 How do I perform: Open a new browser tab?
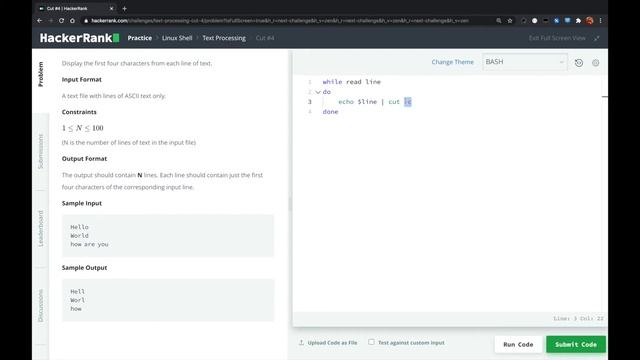click(124, 8)
